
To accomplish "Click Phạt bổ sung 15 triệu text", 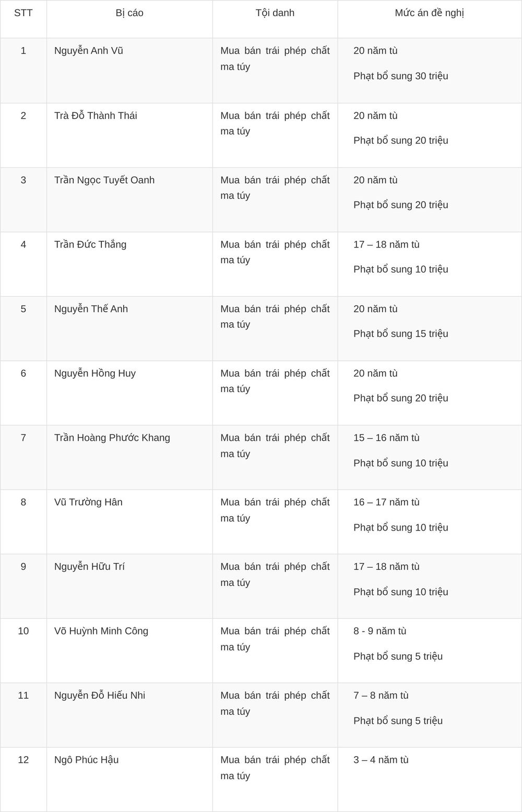I will [x=401, y=334].
